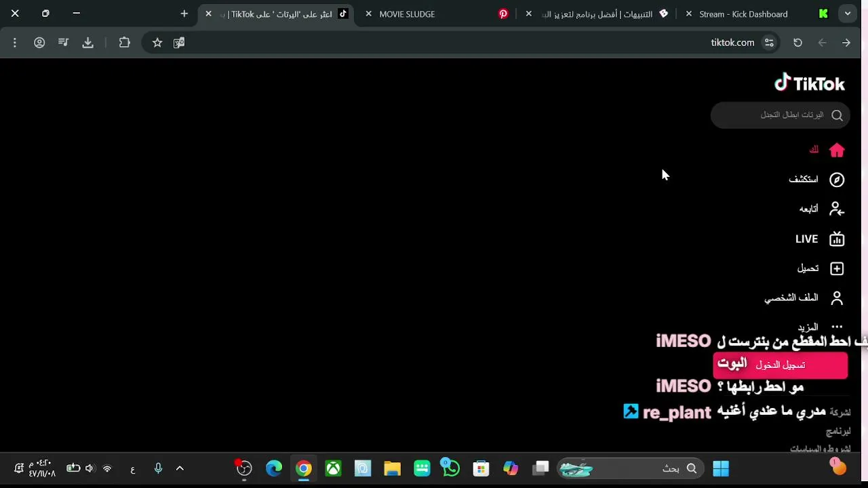The height and width of the screenshot is (488, 868).
Task: Click the TikTok logo
Action: point(810,83)
